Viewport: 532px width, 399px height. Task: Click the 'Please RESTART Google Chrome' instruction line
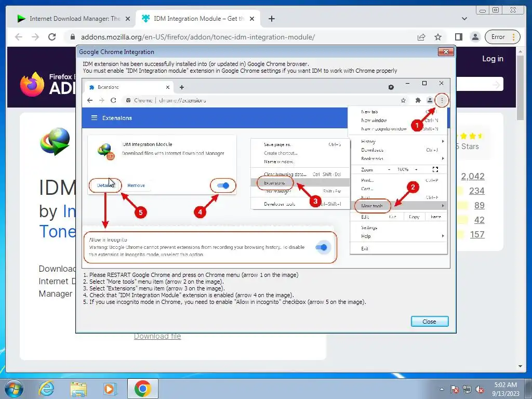[x=191, y=275]
